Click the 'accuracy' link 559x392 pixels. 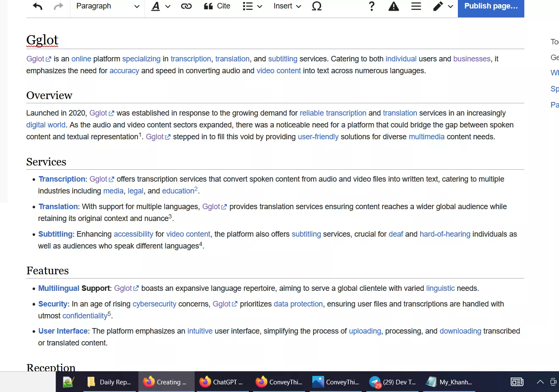coord(124,71)
